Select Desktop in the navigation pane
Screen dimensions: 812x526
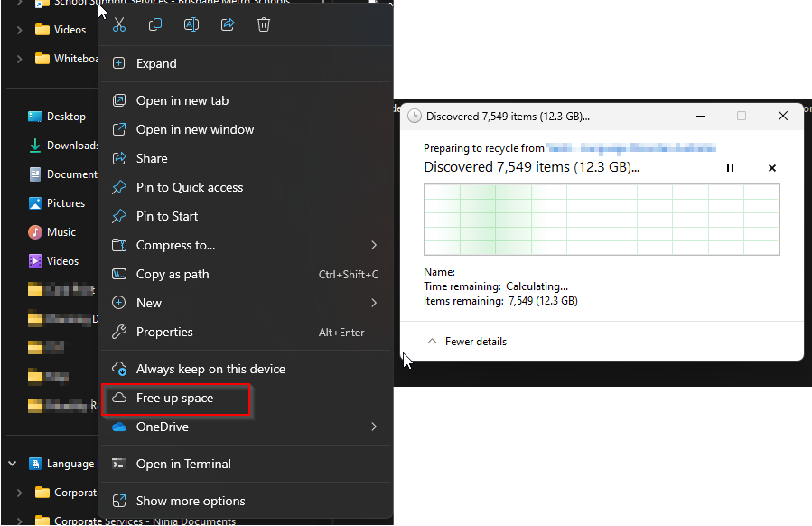pos(65,117)
